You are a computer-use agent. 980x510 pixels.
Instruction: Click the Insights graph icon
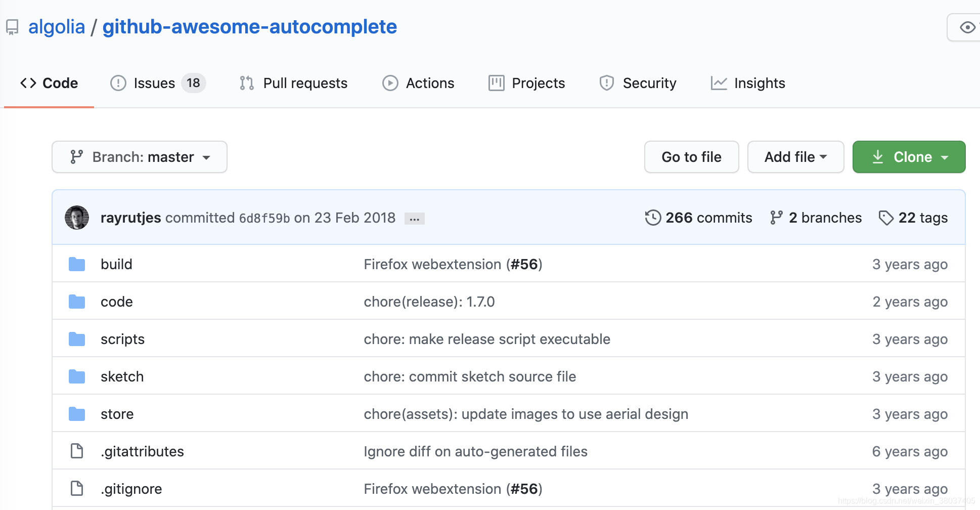[719, 83]
